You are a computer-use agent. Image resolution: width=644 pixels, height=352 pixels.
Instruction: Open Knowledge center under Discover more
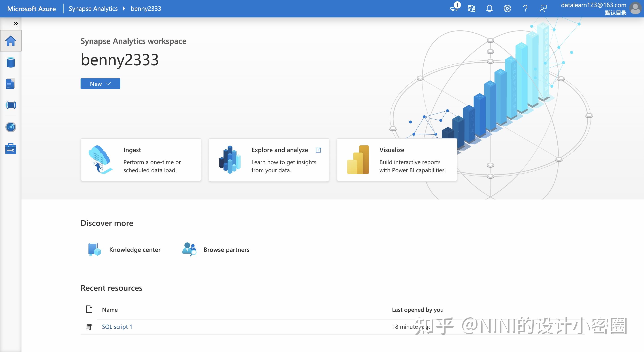coord(134,249)
